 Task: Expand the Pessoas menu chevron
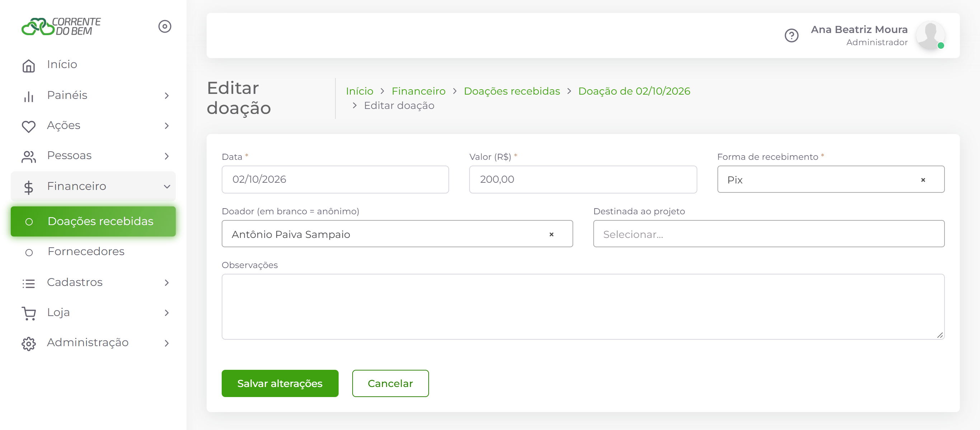coord(167,156)
